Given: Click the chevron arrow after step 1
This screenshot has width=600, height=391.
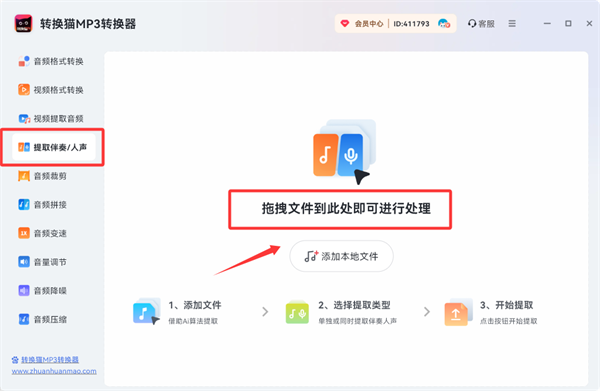Looking at the screenshot, I should pos(265,312).
